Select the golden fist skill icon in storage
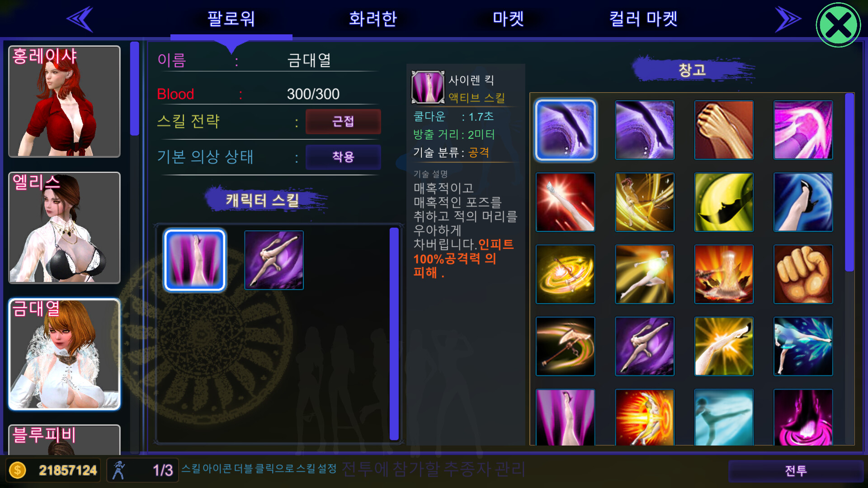 [x=803, y=274]
